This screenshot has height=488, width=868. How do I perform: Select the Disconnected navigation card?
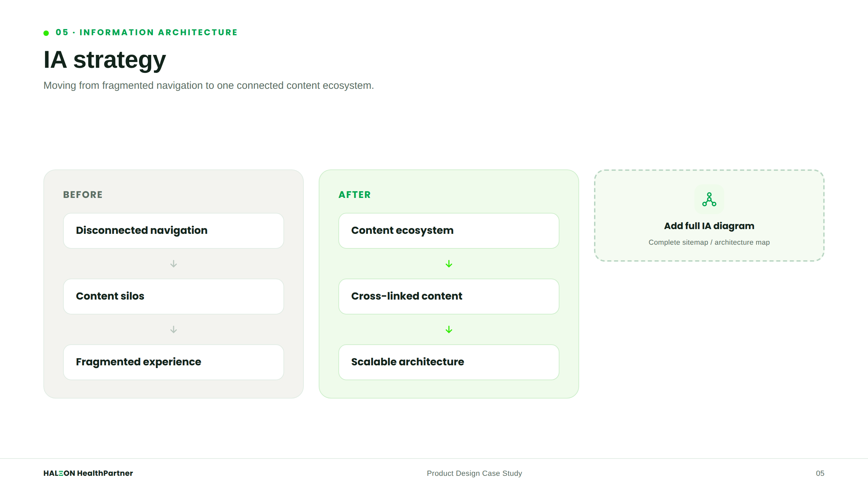click(x=174, y=231)
